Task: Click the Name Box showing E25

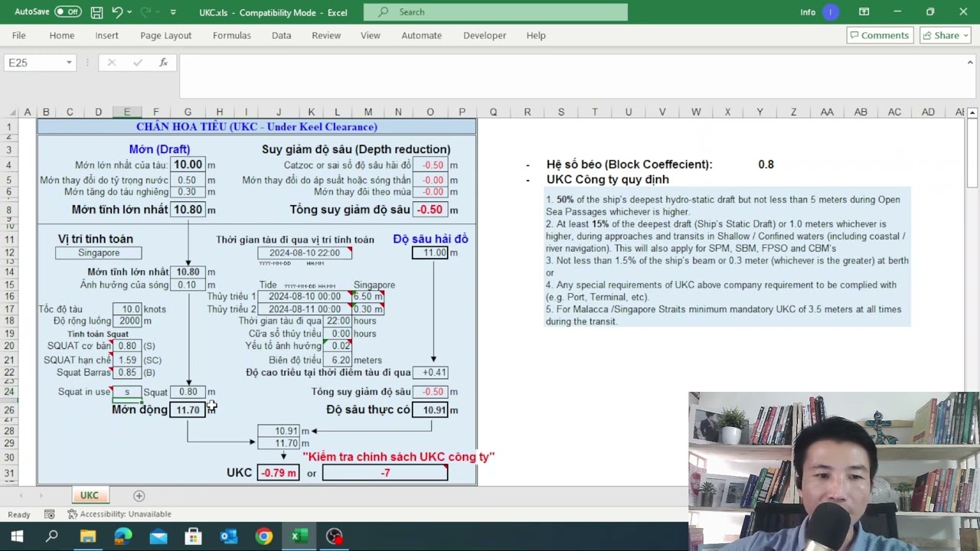Action: [34, 63]
